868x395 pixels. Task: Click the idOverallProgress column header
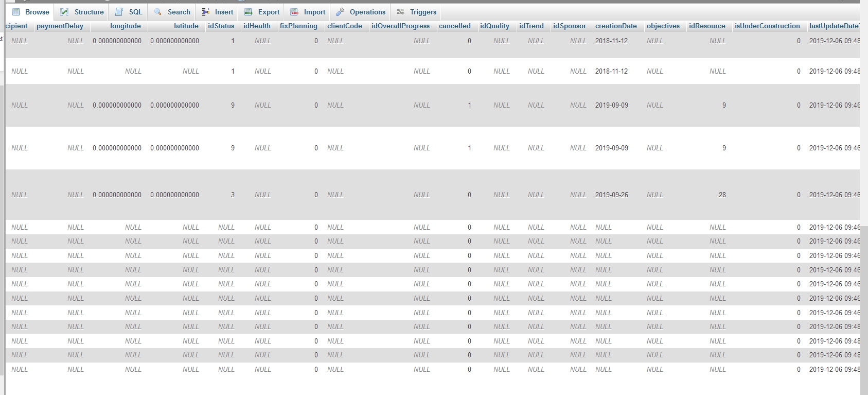pos(400,26)
